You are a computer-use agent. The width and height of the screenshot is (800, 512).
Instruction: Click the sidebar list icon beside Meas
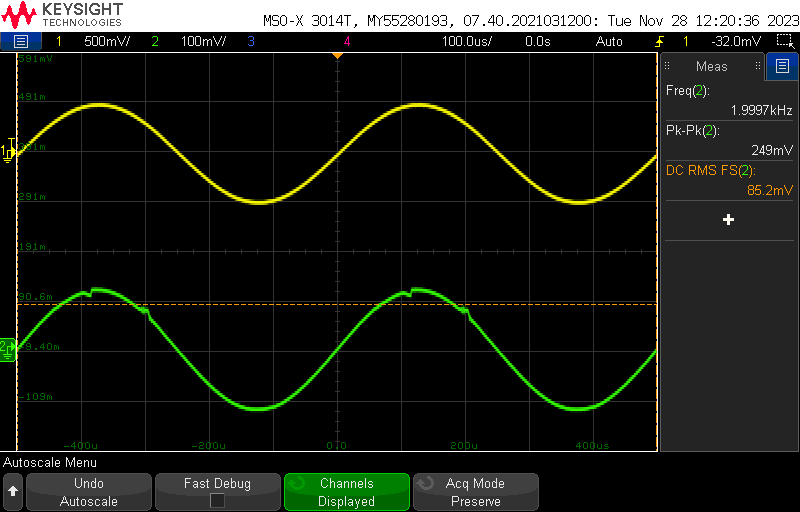782,66
